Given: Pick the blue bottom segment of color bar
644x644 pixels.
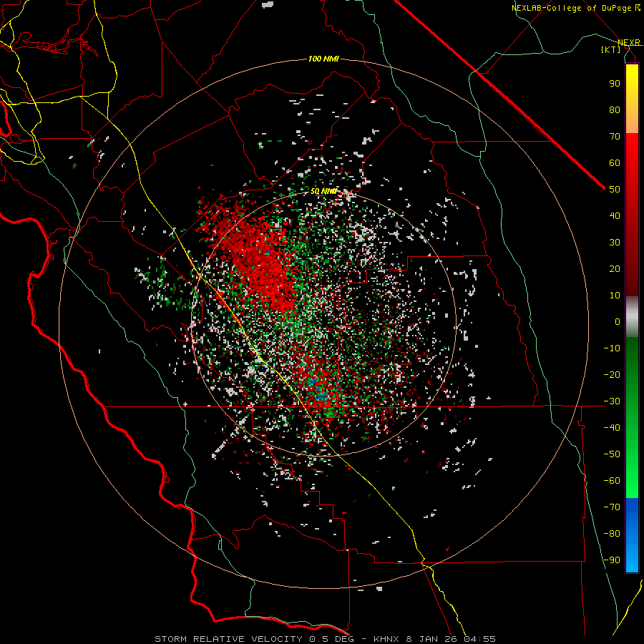Looking at the screenshot, I should [632, 535].
